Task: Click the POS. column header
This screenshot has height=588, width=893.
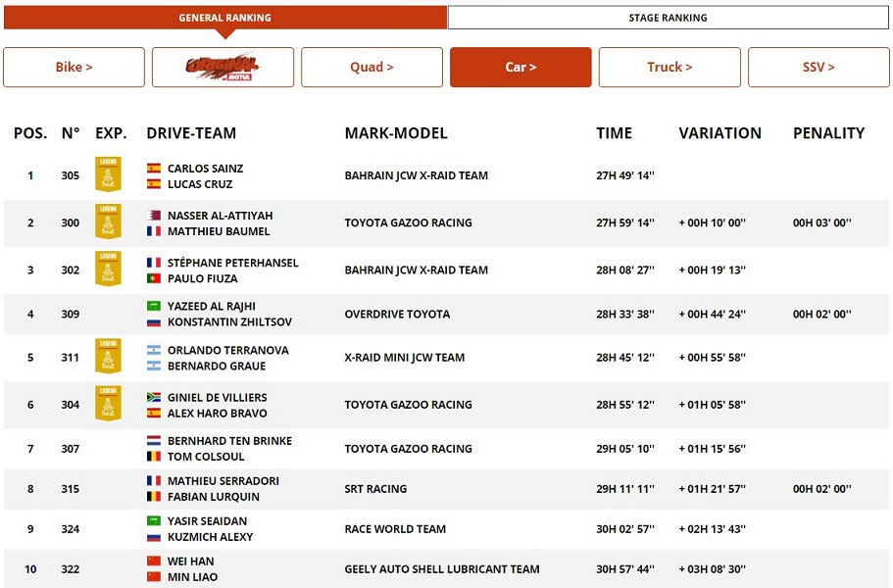Action: [30, 133]
